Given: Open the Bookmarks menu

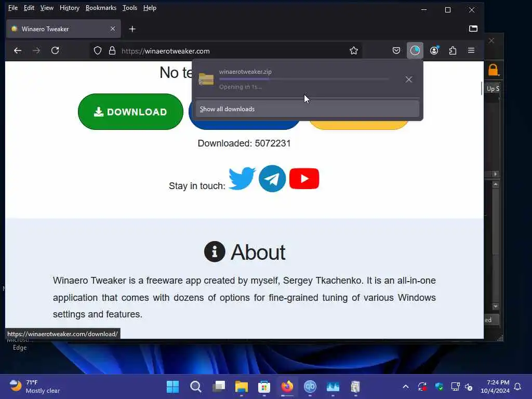Looking at the screenshot, I should click(101, 8).
